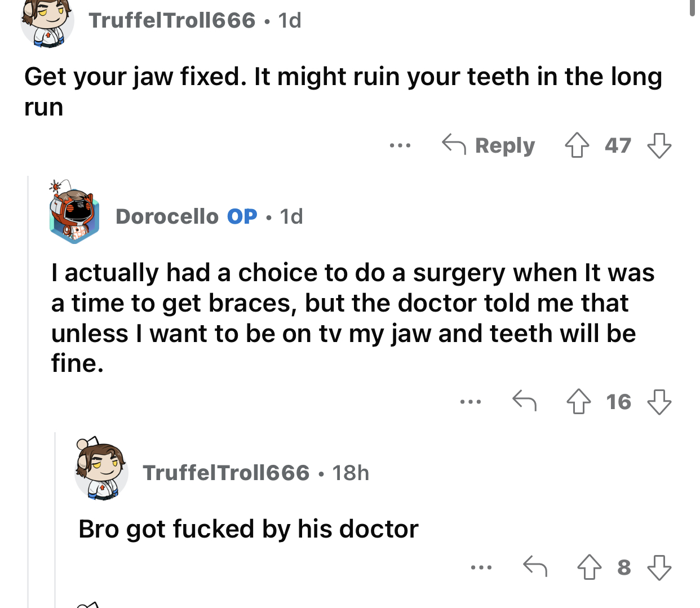This screenshot has height=608, width=700.
Task: View TruffelTroll666's avatar on top comment
Action: (x=47, y=21)
